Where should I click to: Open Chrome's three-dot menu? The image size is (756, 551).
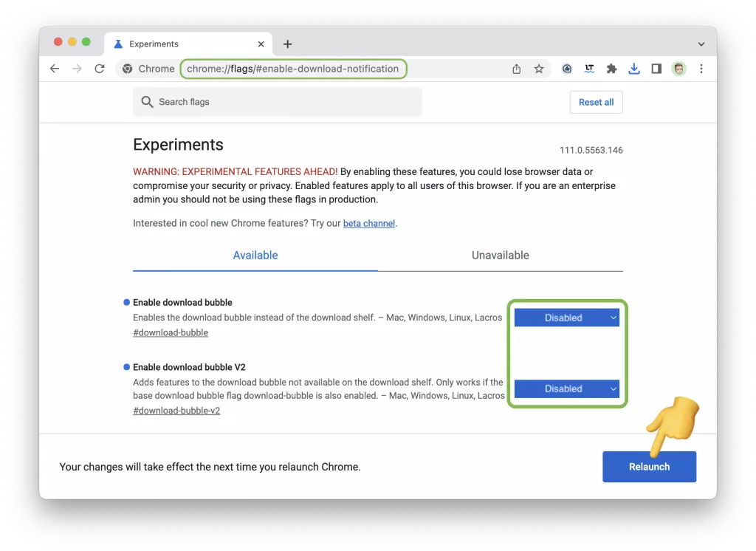point(701,68)
